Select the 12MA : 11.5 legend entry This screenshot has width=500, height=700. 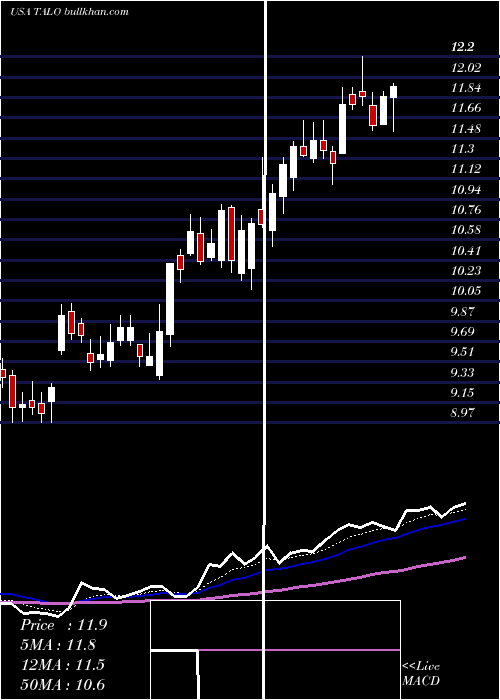tap(62, 665)
